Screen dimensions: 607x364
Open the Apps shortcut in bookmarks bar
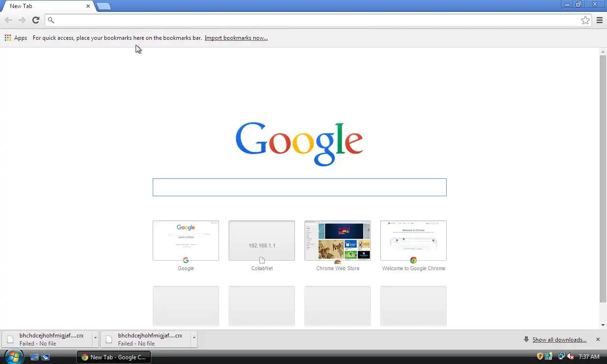point(16,38)
